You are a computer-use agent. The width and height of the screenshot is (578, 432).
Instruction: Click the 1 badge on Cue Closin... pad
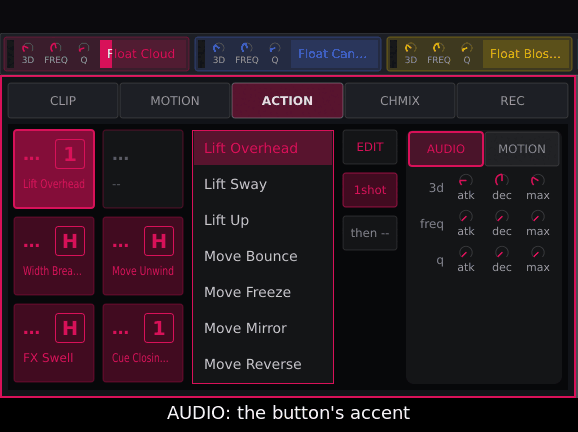[159, 328]
